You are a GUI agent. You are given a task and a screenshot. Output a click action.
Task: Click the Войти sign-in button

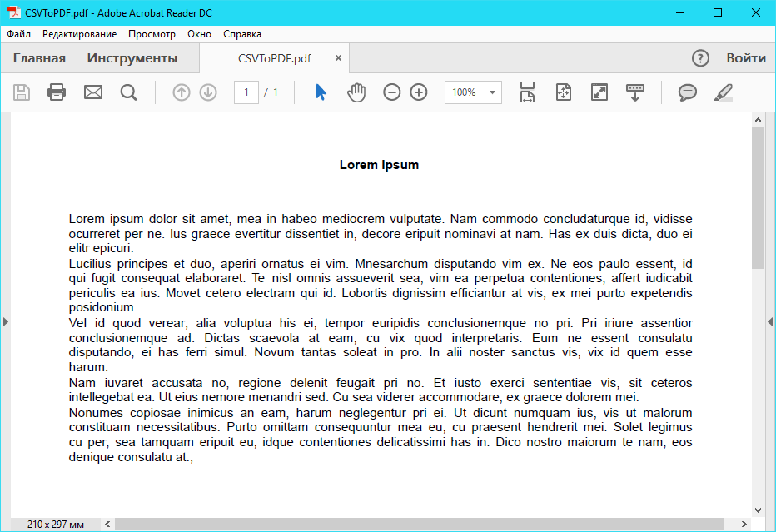point(745,58)
